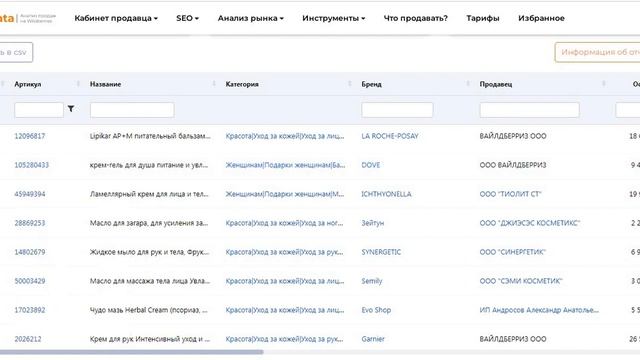
Task: Open the Evo Shop brand link
Action: coord(376,310)
